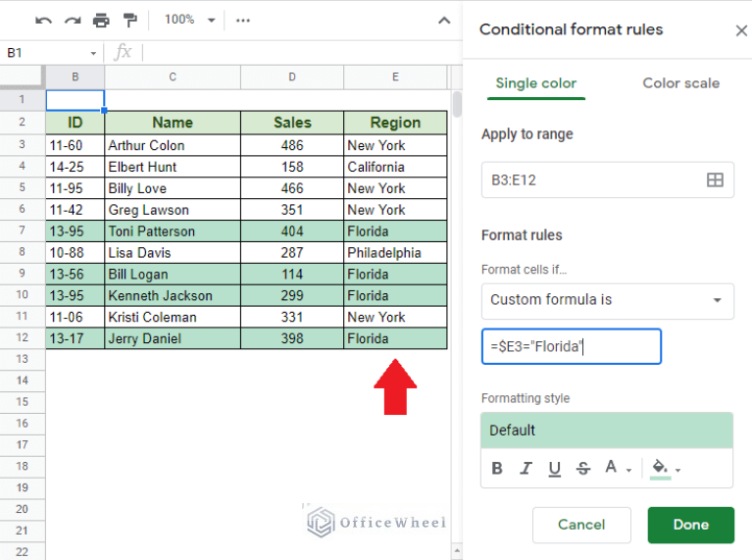Screen dimensions: 752x560
Task: Open the three-dot more options menu
Action: 243,20
